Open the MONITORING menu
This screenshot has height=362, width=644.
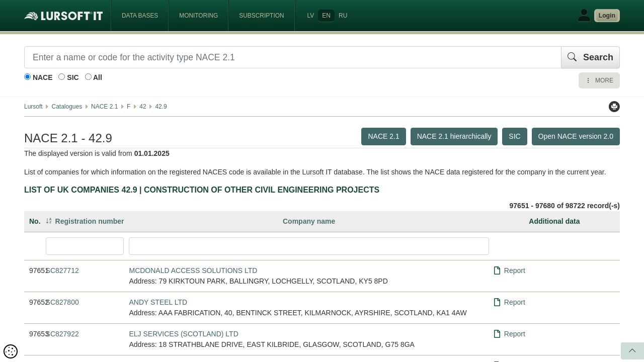tap(199, 16)
